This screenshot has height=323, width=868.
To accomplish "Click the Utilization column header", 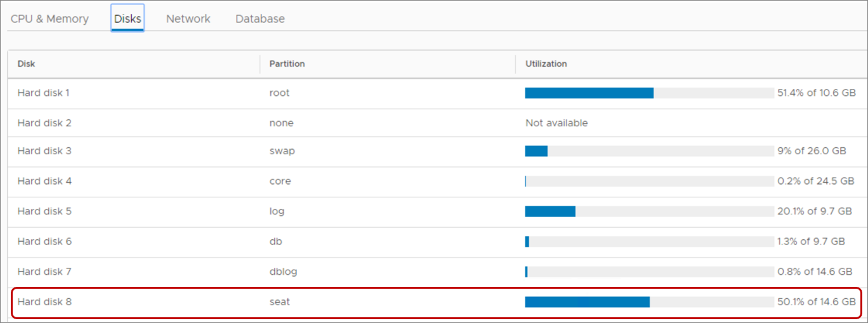I will point(546,64).
